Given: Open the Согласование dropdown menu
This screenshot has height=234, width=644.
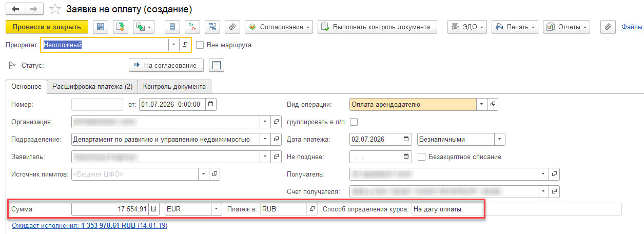Looking at the screenshot, I should pos(280,27).
